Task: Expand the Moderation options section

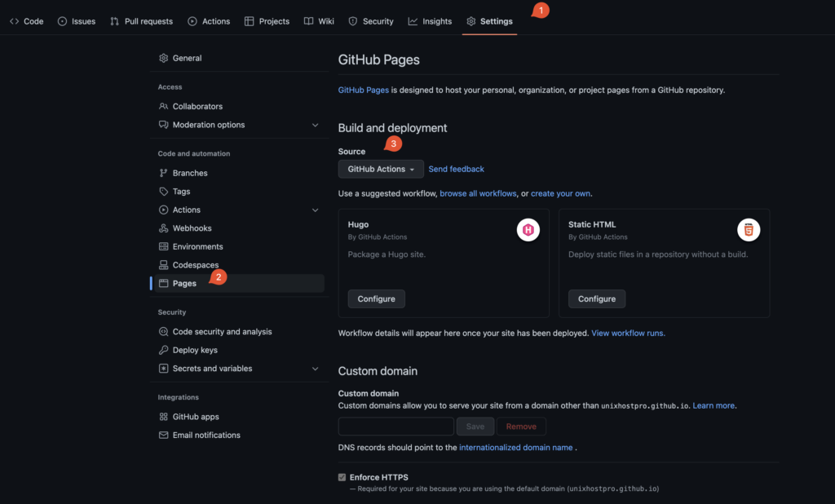Action: point(316,125)
